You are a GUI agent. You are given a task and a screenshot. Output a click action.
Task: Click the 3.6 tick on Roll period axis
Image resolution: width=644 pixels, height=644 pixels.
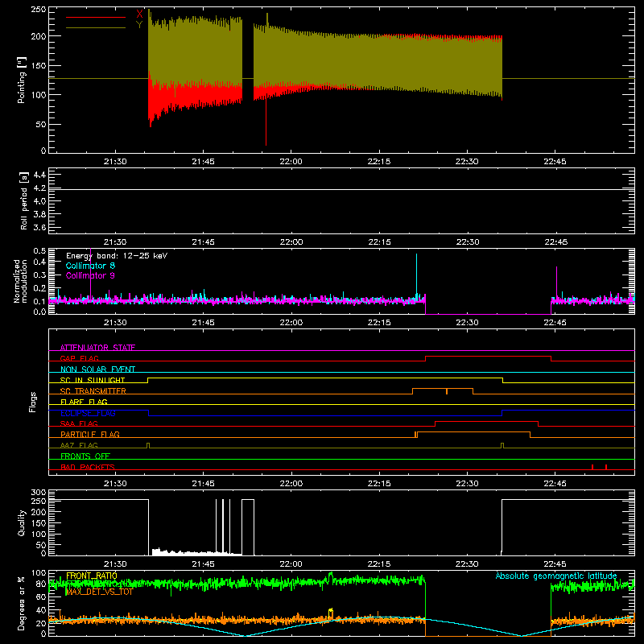click(x=39, y=227)
